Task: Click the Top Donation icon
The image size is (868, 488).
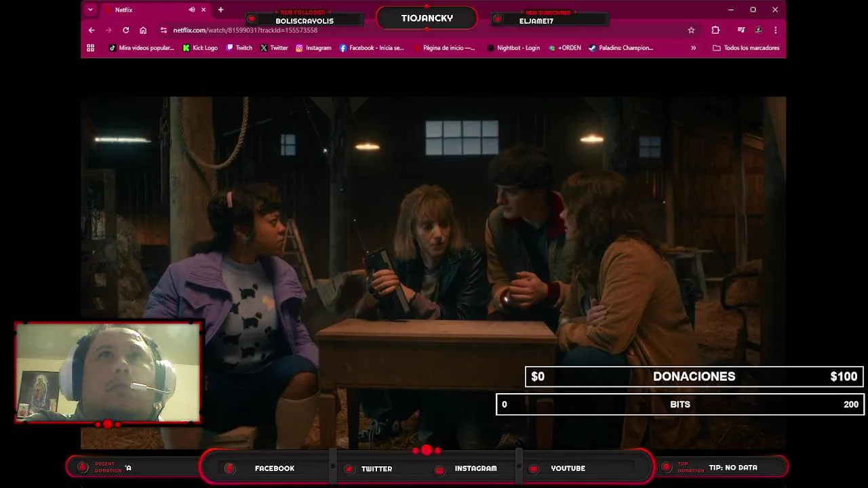Action: pyautogui.click(x=666, y=467)
